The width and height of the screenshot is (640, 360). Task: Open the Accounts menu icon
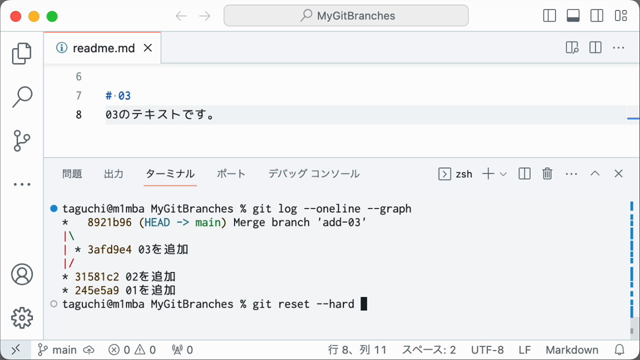(22, 274)
